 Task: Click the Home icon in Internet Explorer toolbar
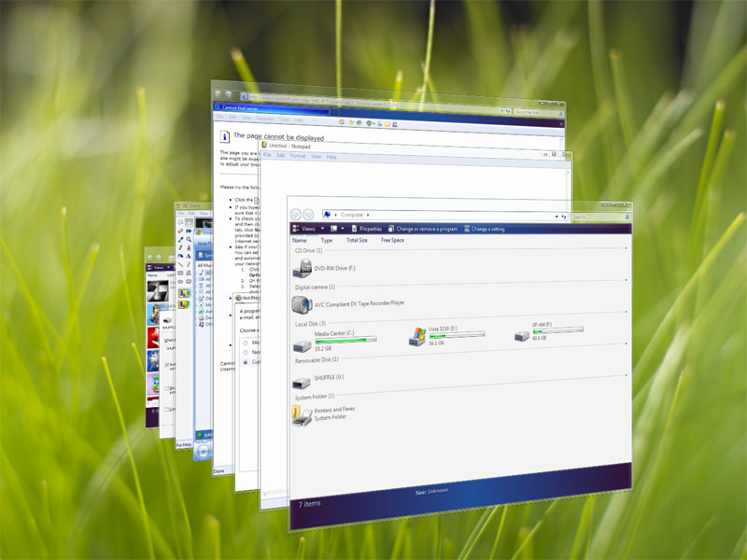(x=342, y=122)
